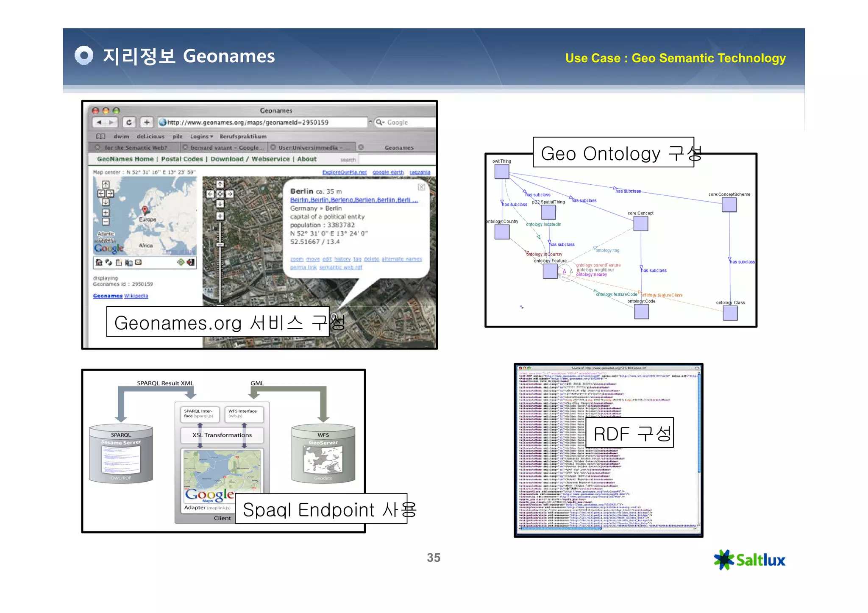Open the Google search engine dropdown
The image size is (868, 613).
click(380, 122)
